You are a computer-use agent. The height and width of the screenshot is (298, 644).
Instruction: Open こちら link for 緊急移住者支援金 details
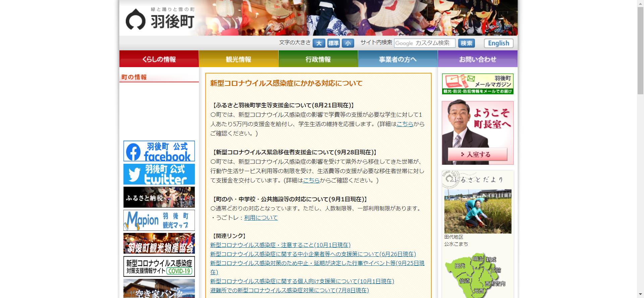pos(311,180)
